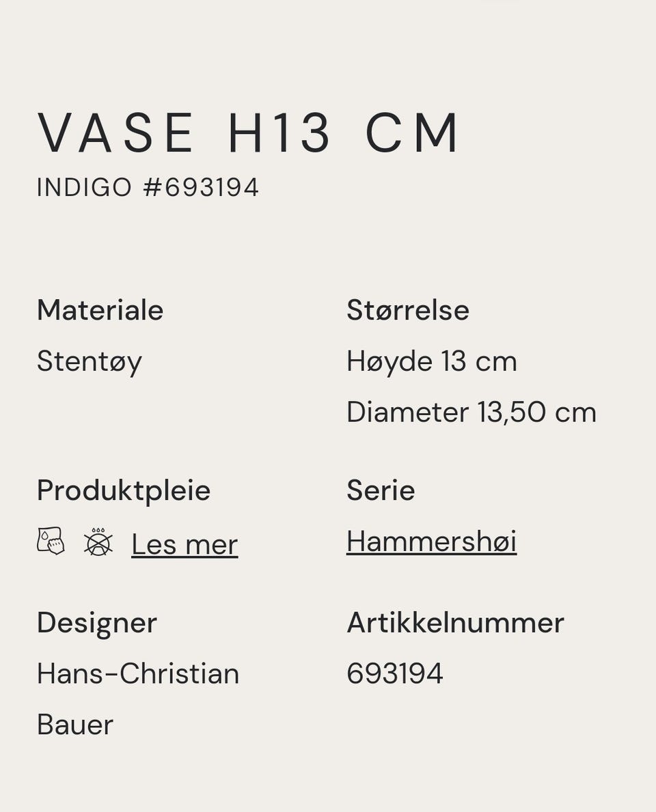Open the Les mer care link
Screen dimensions: 656x812
click(x=184, y=544)
